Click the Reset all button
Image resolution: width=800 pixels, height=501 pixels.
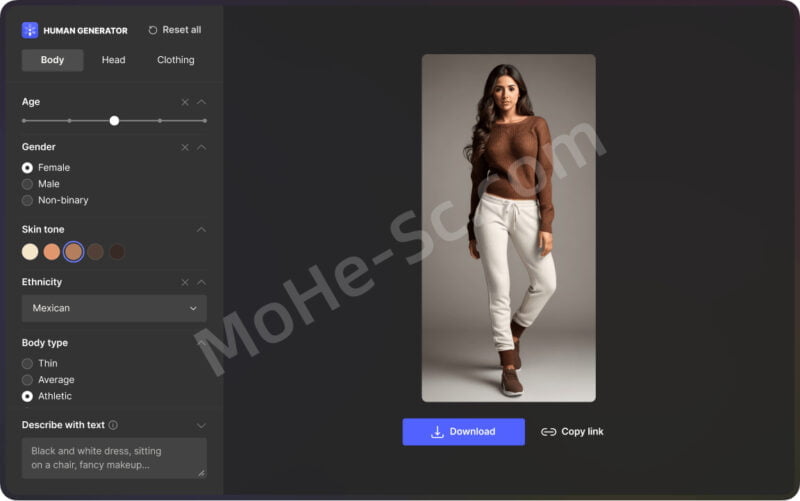pos(174,30)
